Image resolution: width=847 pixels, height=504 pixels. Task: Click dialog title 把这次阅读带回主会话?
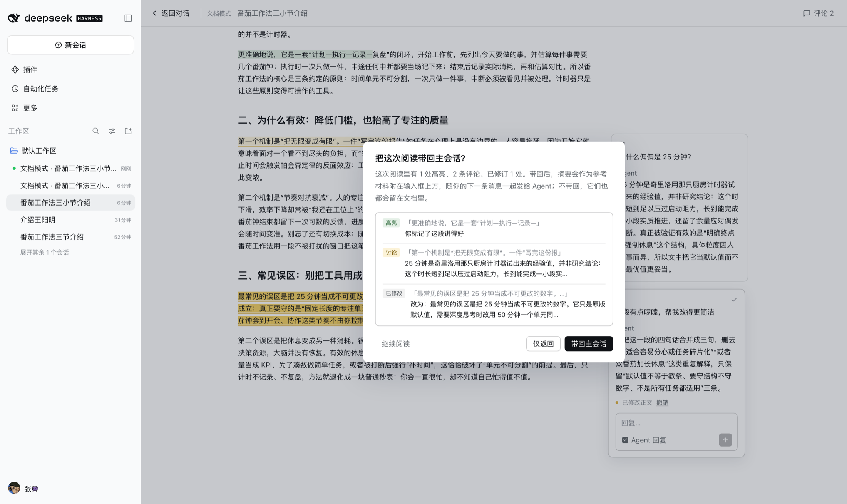tap(420, 159)
